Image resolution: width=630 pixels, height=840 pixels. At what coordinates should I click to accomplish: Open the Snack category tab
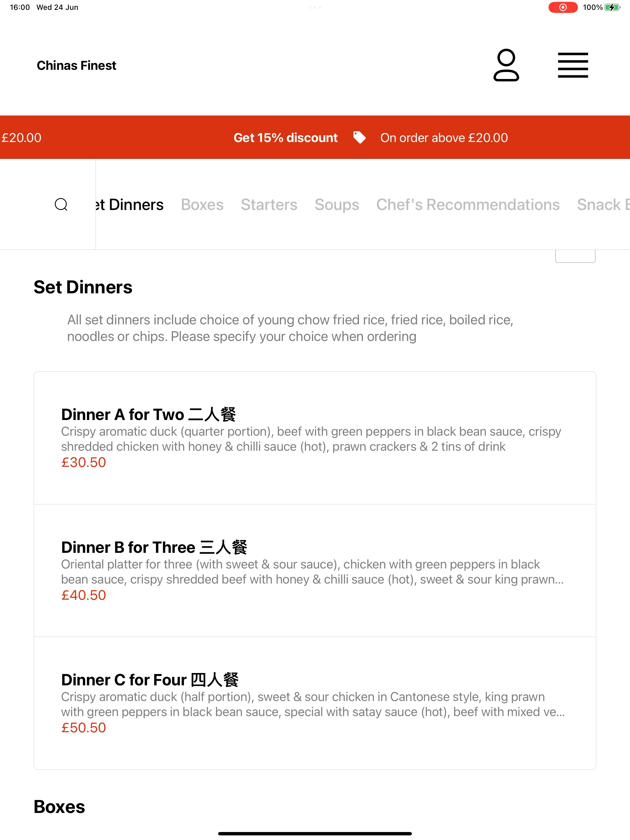click(603, 204)
